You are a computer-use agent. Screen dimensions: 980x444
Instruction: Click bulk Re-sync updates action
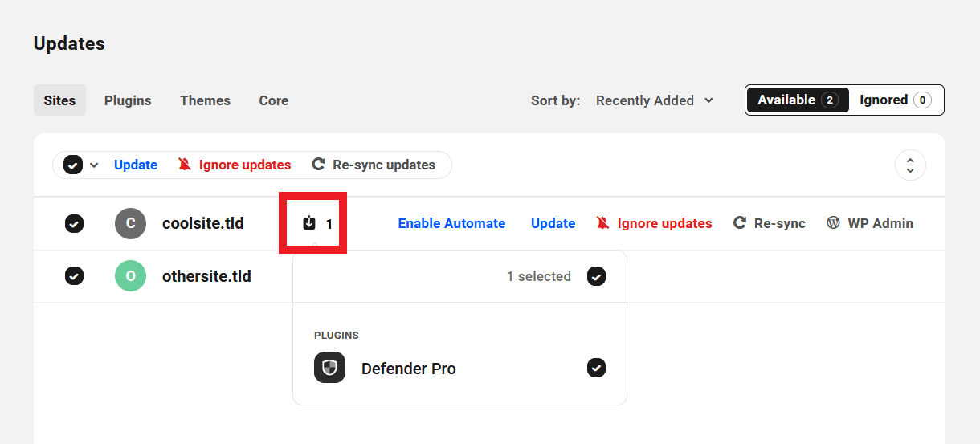click(374, 165)
